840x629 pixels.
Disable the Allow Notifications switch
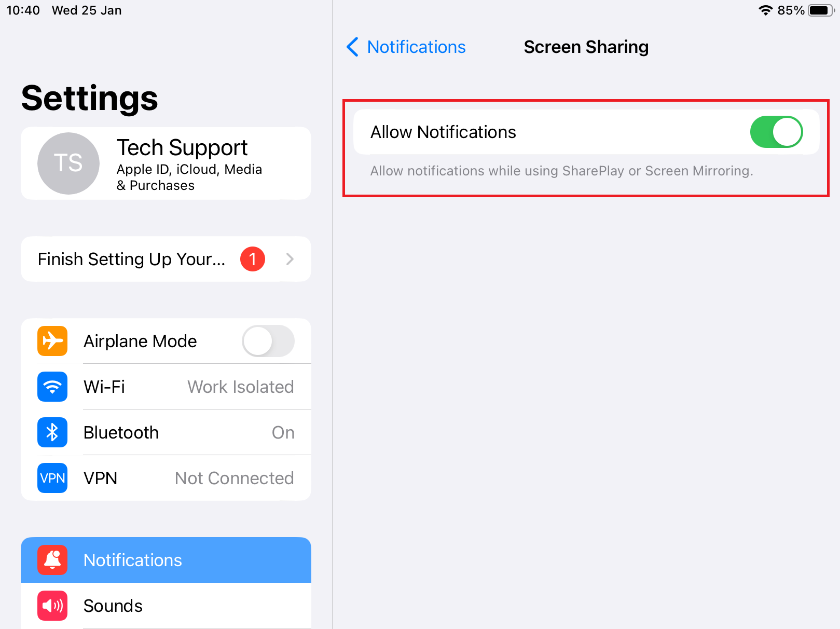pyautogui.click(x=776, y=132)
